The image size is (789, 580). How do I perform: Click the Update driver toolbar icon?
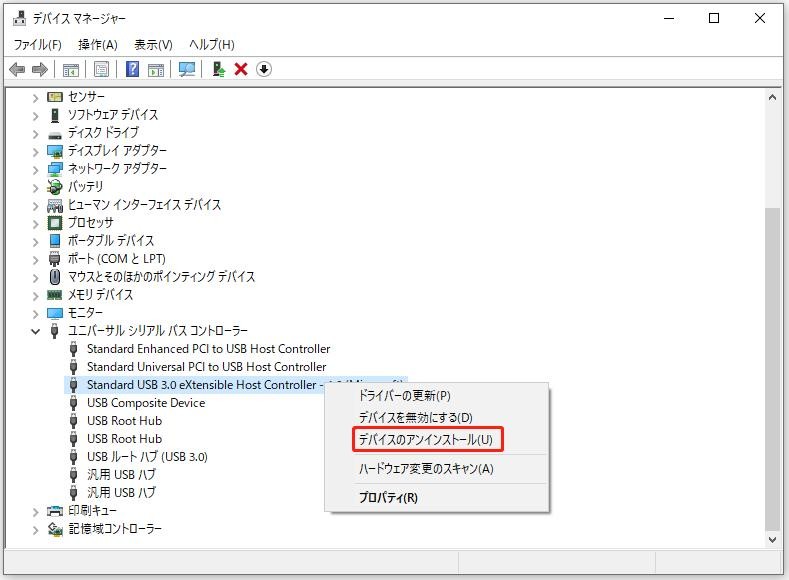coord(218,69)
